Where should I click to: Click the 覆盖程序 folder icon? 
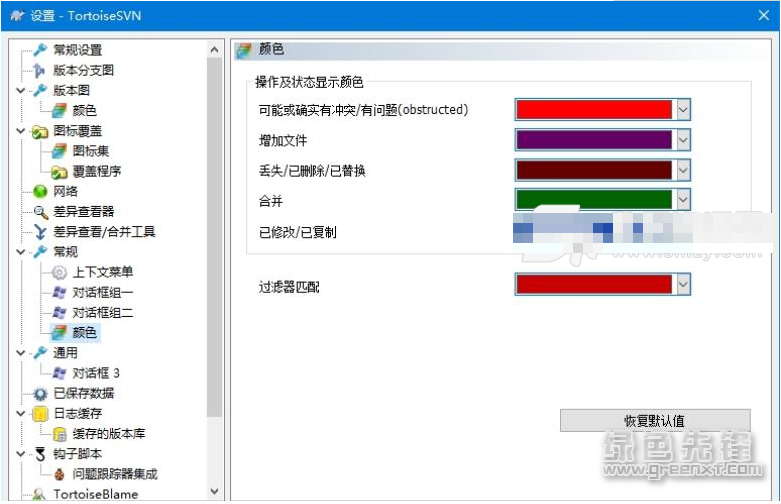(x=59, y=171)
